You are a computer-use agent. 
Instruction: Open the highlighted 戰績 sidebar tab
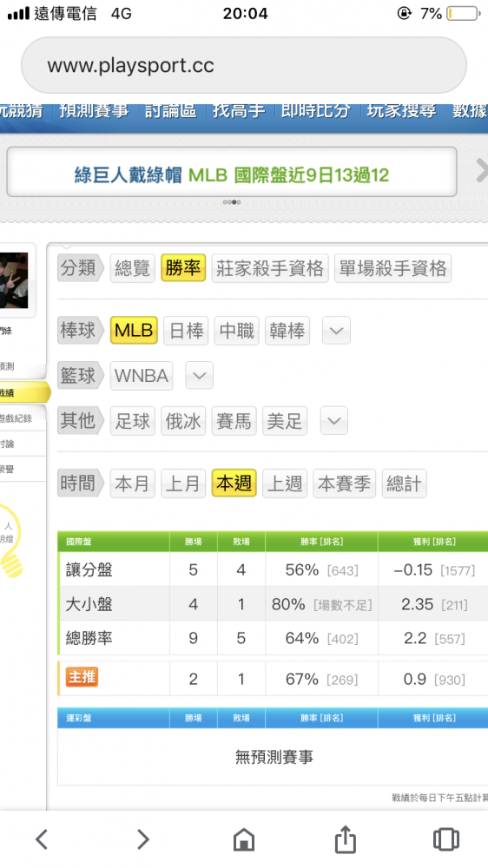[x=25, y=392]
